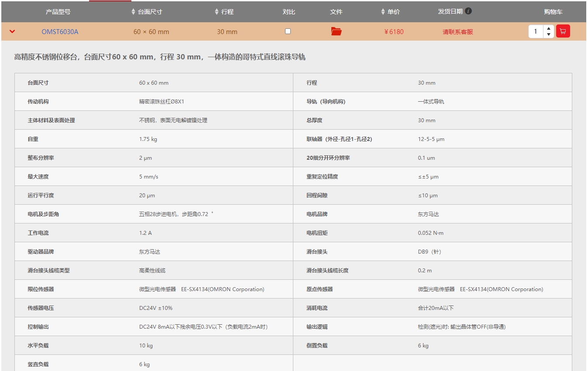Viewport: 588px width, 371px height.
Task: Click the 对比 column header
Action: point(289,12)
